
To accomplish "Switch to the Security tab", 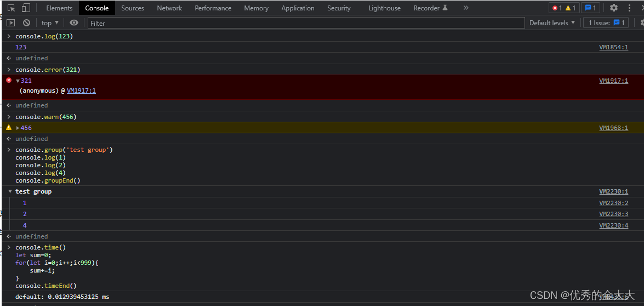I will pyautogui.click(x=339, y=8).
